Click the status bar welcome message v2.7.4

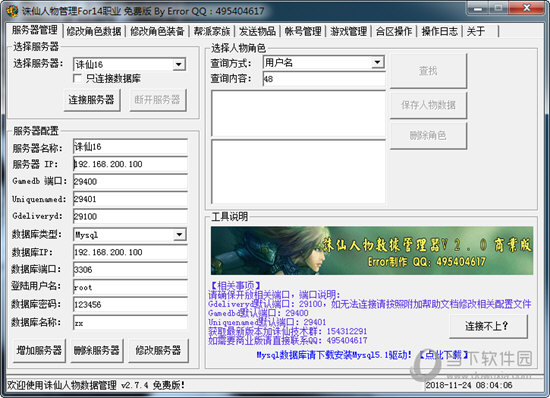click(96, 385)
